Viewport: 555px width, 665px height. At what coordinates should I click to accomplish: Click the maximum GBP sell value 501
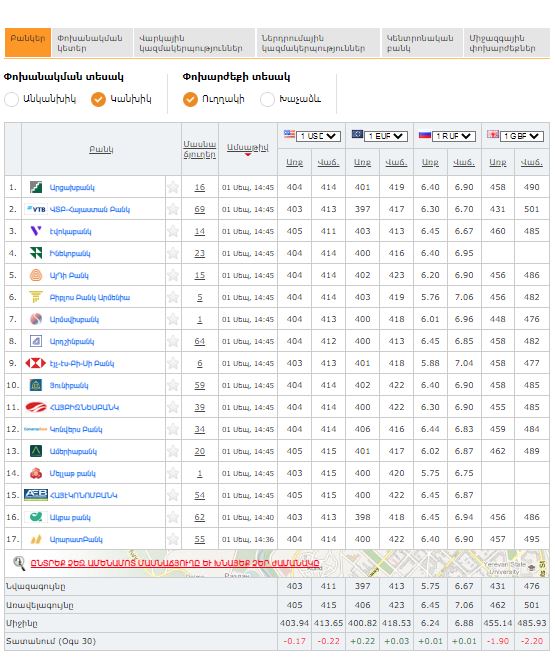[532, 605]
